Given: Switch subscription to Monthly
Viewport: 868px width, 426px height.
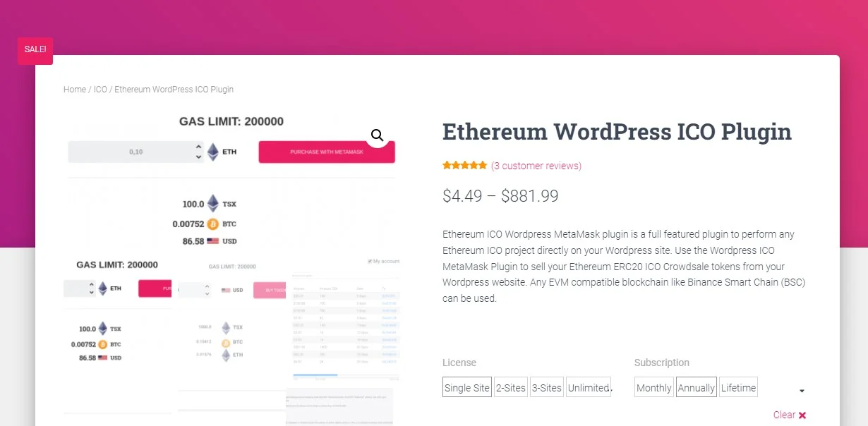Looking at the screenshot, I should (653, 387).
